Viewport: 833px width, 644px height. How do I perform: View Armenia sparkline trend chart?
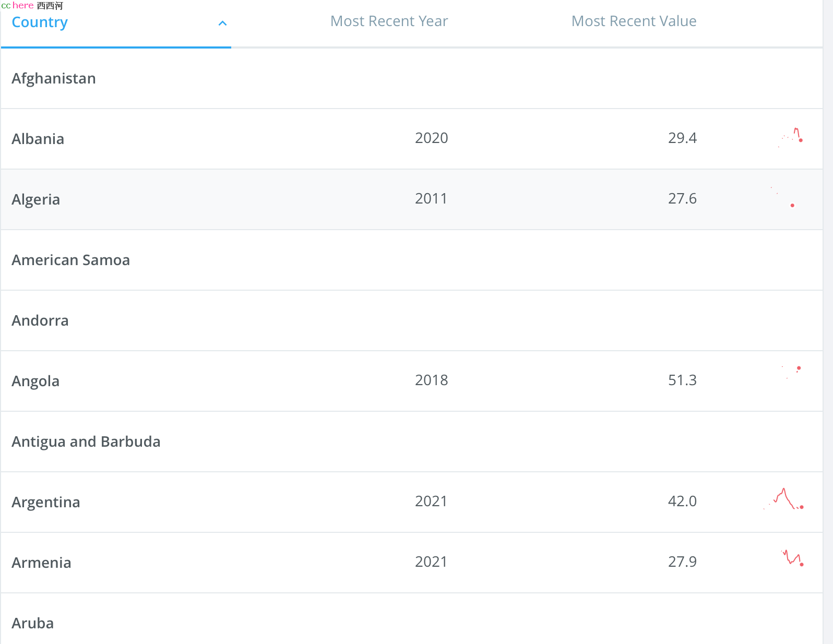[x=792, y=558]
